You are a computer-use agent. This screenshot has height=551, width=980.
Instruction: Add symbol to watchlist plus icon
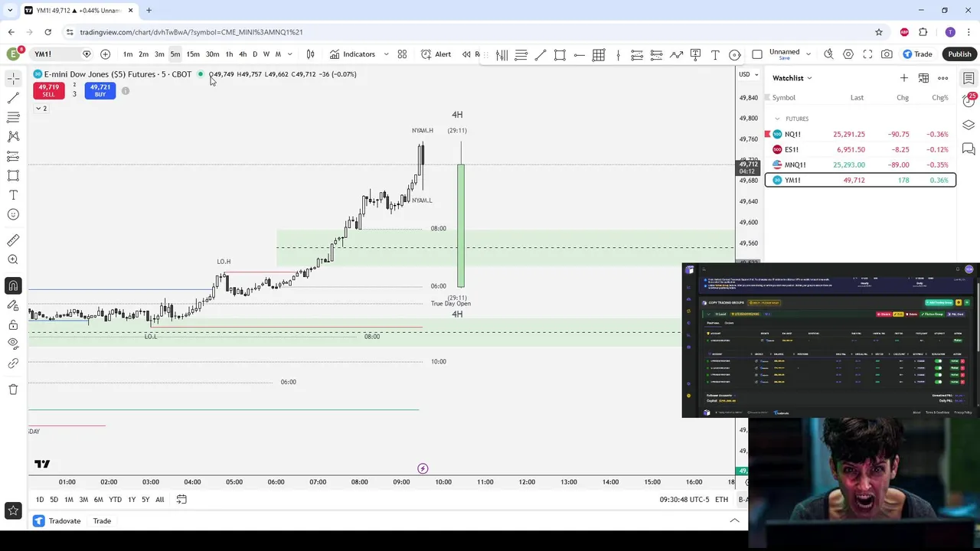[x=903, y=78]
